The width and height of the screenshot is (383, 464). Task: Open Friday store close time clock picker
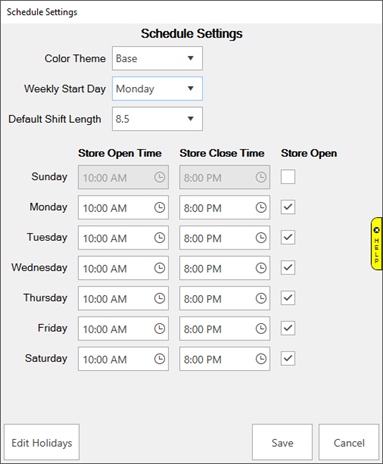(x=261, y=329)
